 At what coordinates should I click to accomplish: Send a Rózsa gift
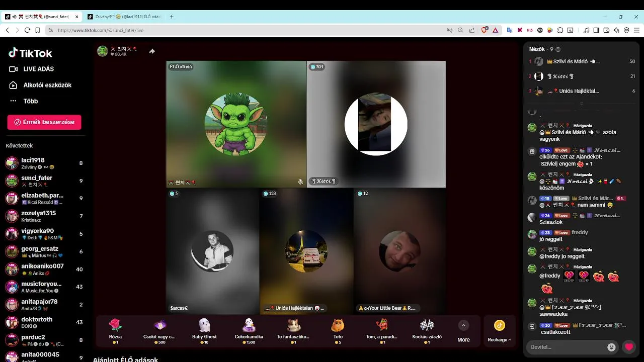coord(115,331)
